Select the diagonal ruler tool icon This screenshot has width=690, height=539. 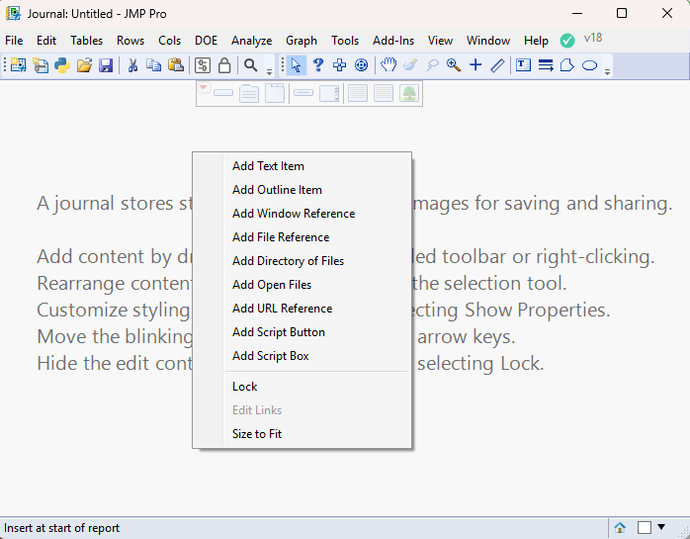(497, 65)
